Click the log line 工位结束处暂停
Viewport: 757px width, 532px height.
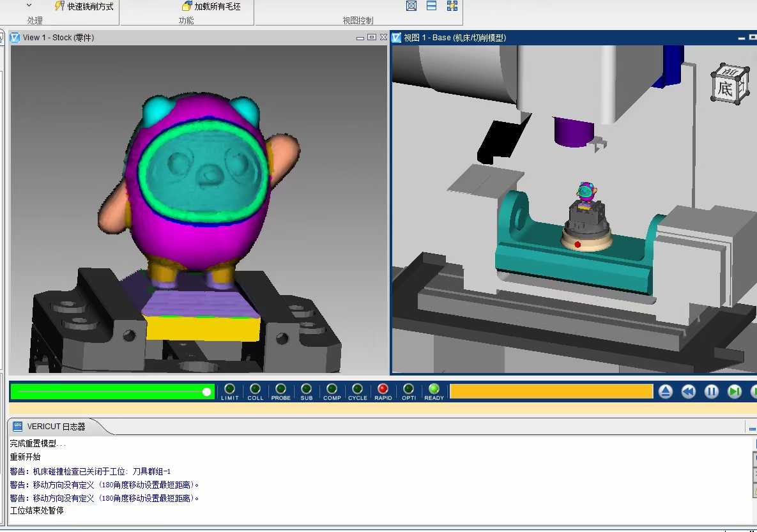36,510
